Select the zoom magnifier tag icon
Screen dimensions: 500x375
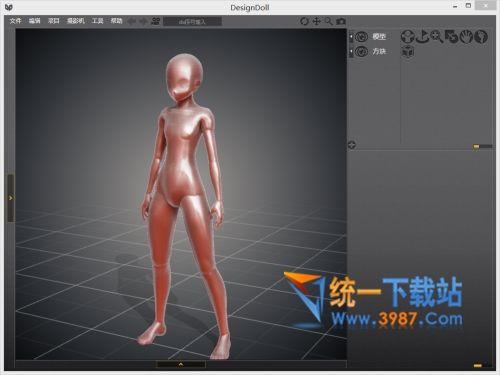(x=437, y=37)
